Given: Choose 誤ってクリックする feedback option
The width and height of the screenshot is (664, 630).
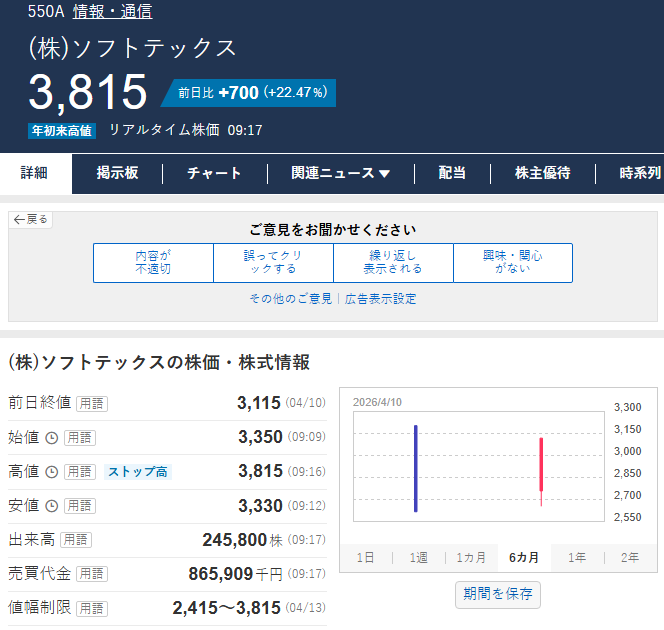Looking at the screenshot, I should (x=274, y=262).
